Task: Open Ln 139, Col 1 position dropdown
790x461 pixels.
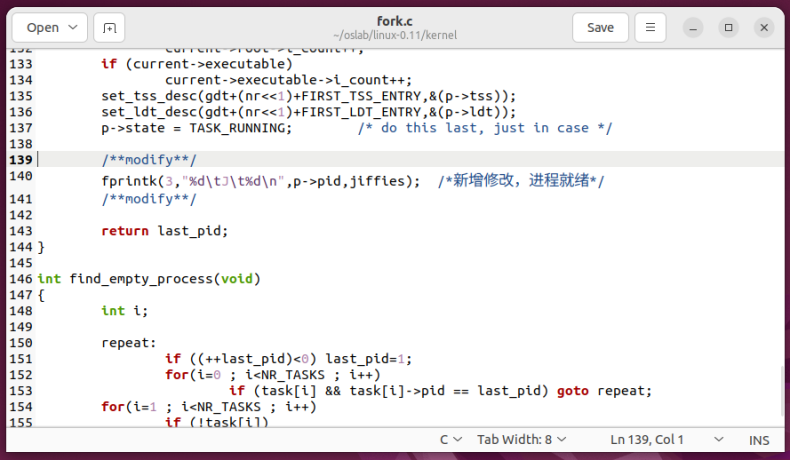Action: pyautogui.click(x=667, y=440)
